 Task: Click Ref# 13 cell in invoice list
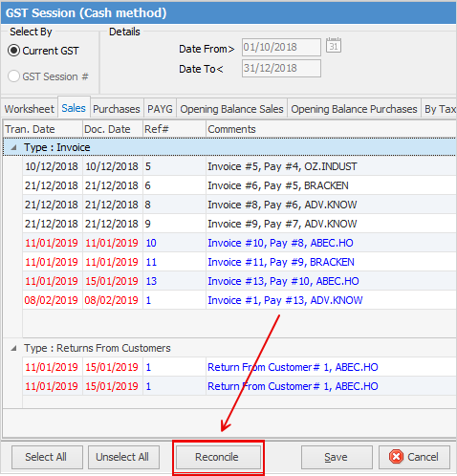(x=174, y=281)
